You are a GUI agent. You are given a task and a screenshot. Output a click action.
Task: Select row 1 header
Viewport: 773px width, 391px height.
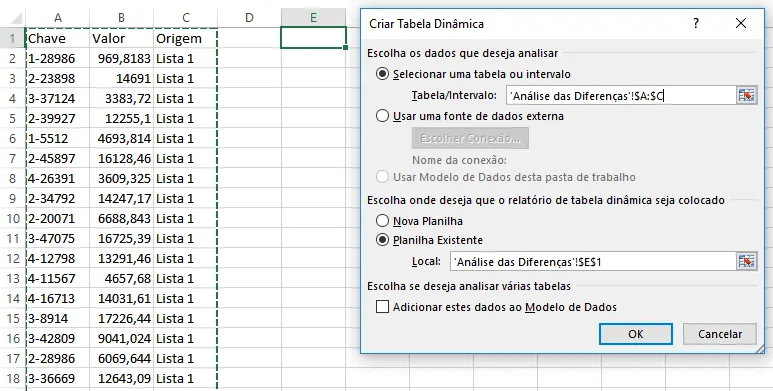(13, 38)
